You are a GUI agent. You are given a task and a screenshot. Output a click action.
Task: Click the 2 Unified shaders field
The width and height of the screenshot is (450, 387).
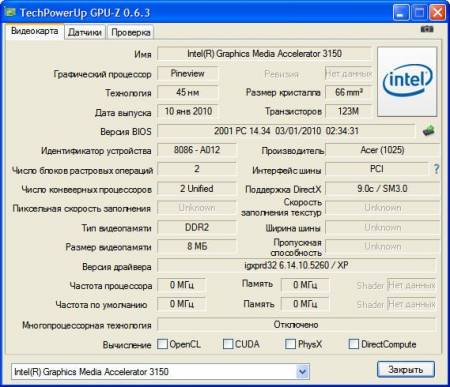click(x=197, y=188)
